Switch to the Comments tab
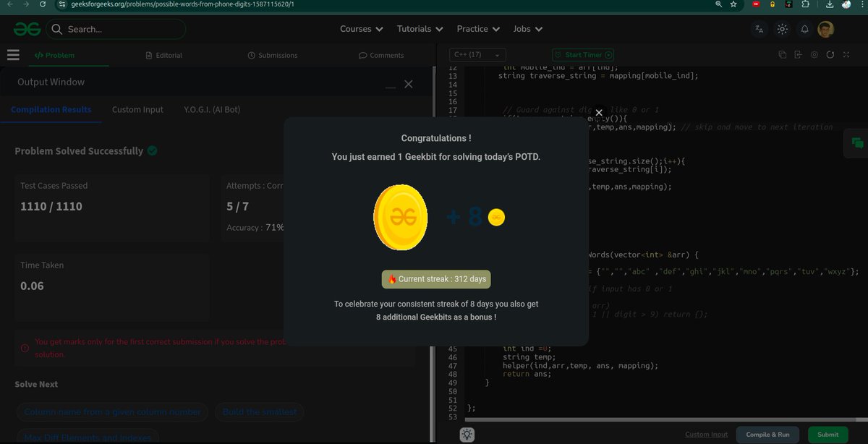 pyautogui.click(x=381, y=55)
